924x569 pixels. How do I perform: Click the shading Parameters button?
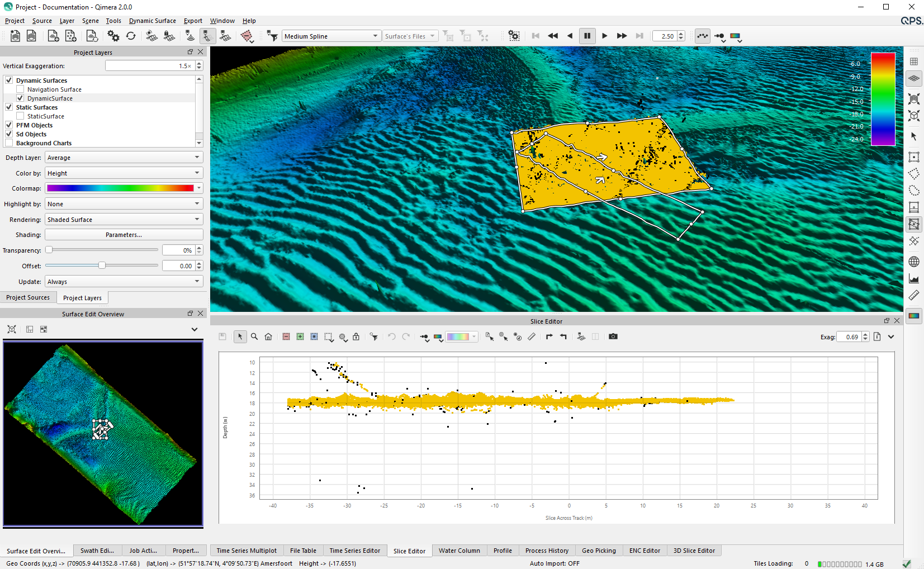124,235
